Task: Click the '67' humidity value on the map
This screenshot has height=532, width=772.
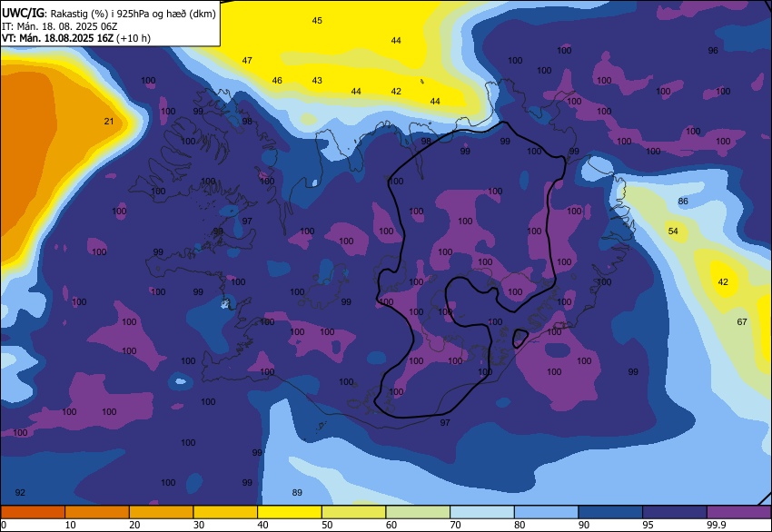Action: [x=742, y=322]
